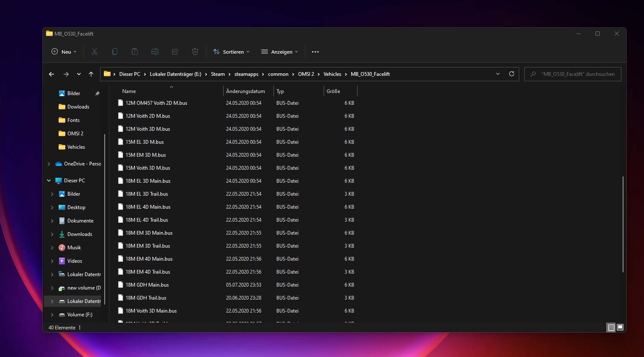
Task: Click the Share icon in toolbar
Action: pyautogui.click(x=175, y=52)
